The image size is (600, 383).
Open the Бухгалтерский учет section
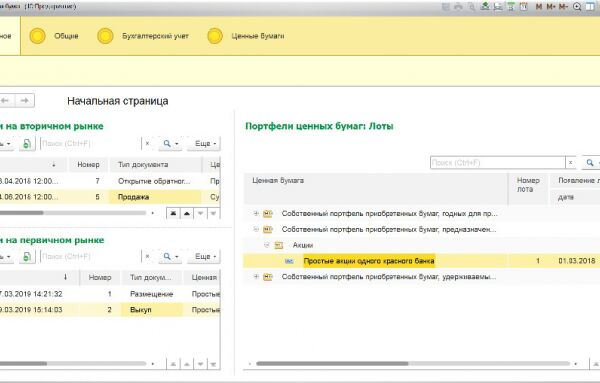point(143,36)
